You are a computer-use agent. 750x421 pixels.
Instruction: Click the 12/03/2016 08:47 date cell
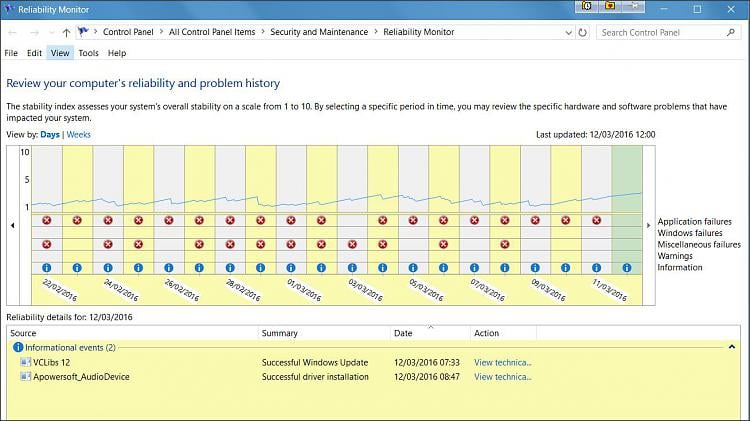click(x=427, y=377)
